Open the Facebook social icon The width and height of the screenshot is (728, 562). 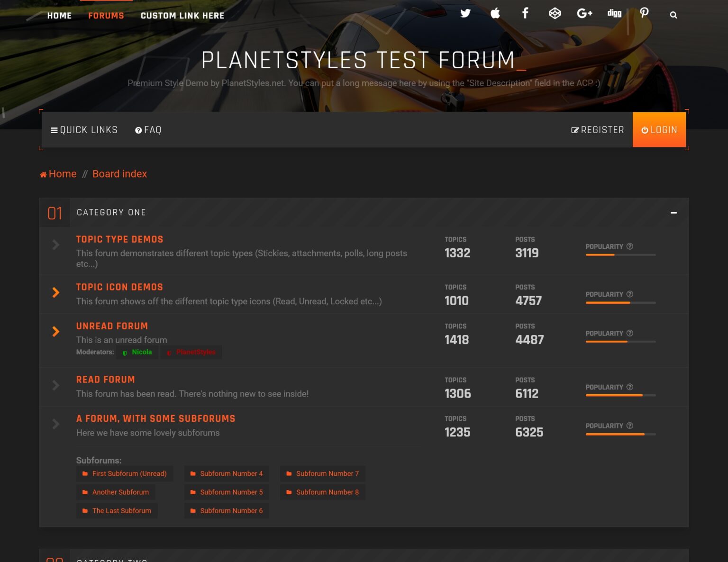click(x=525, y=14)
